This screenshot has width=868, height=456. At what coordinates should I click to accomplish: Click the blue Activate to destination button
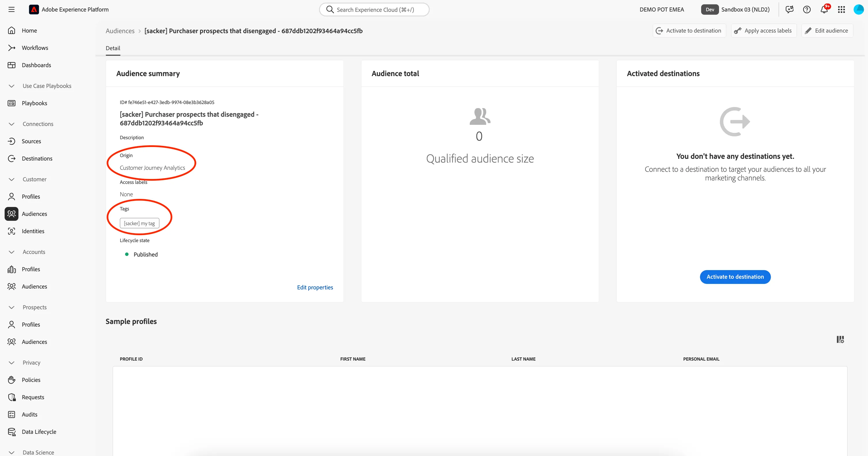tap(735, 277)
